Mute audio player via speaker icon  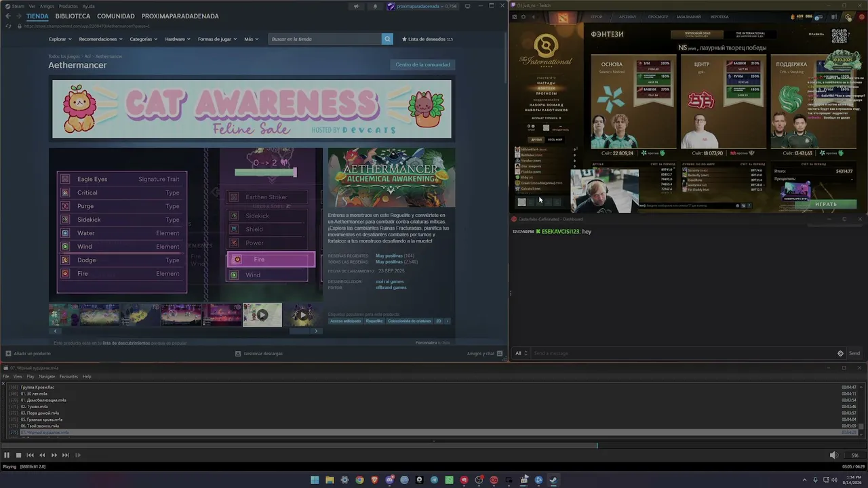pyautogui.click(x=833, y=455)
